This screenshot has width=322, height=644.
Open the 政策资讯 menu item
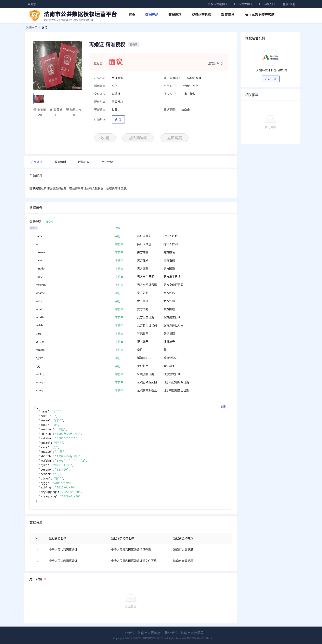(x=228, y=15)
